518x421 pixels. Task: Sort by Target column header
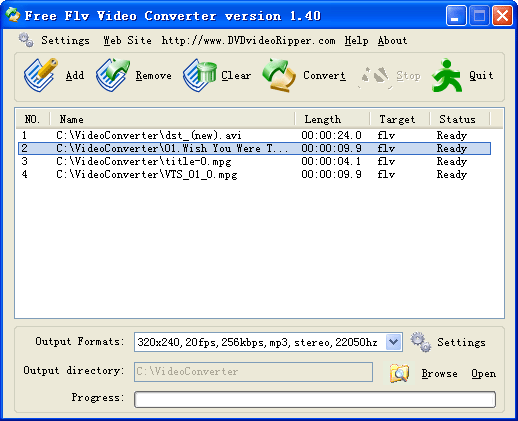400,119
